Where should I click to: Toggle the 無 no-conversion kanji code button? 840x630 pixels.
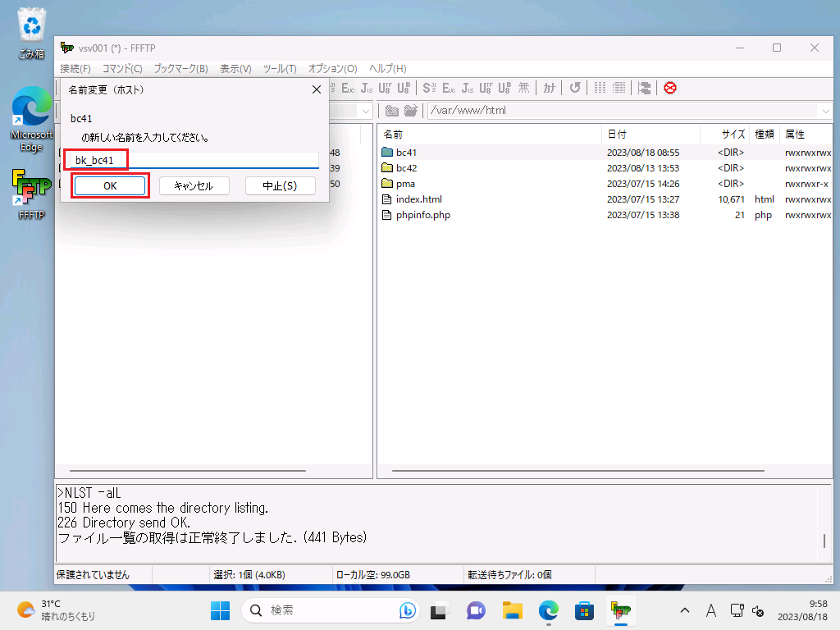[523, 88]
